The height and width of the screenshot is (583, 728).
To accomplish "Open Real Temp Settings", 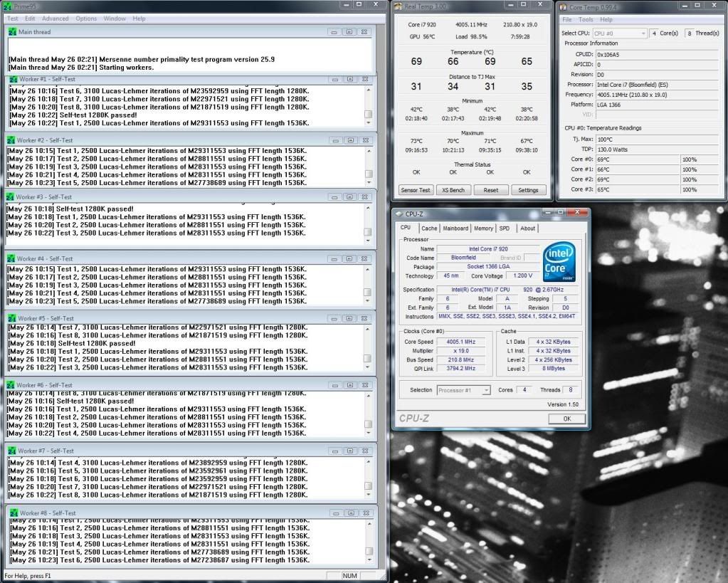I will (x=528, y=190).
